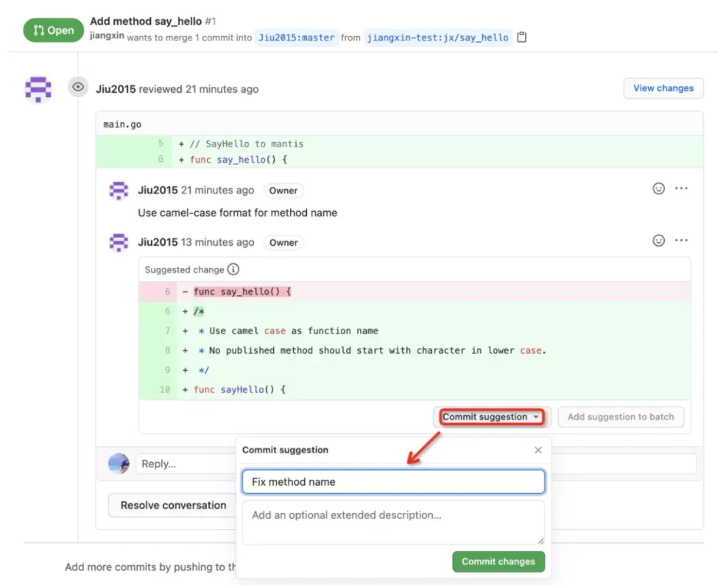Close the Commit suggestion popup

coord(538,450)
